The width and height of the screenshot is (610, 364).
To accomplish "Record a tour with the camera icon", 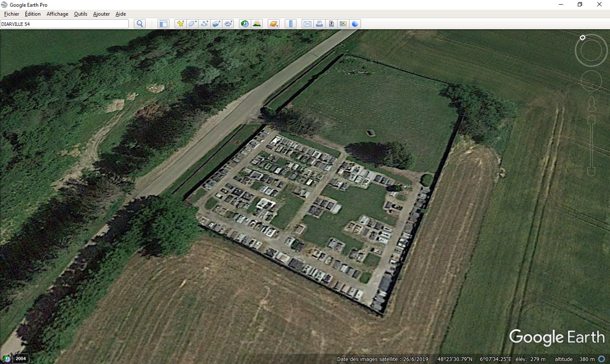I will (228, 24).
